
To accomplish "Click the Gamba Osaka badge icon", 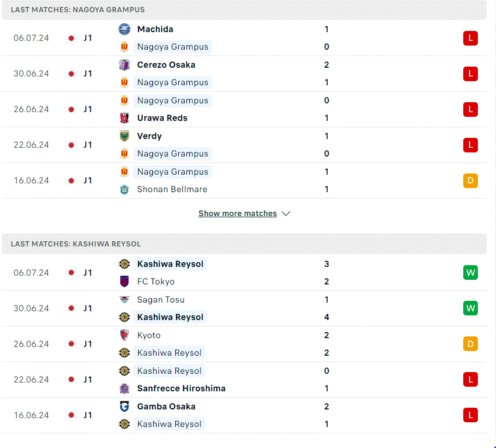I will click(124, 407).
